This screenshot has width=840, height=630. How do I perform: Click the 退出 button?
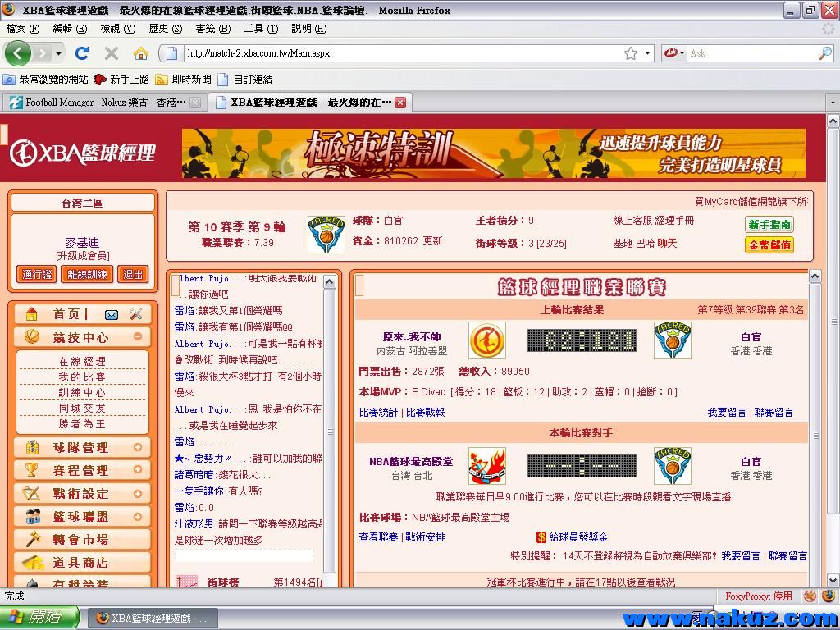(132, 274)
